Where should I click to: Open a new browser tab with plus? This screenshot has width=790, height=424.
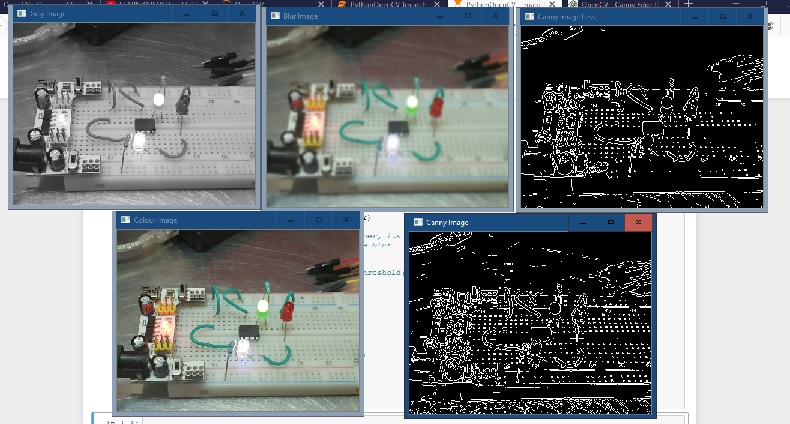click(x=688, y=4)
